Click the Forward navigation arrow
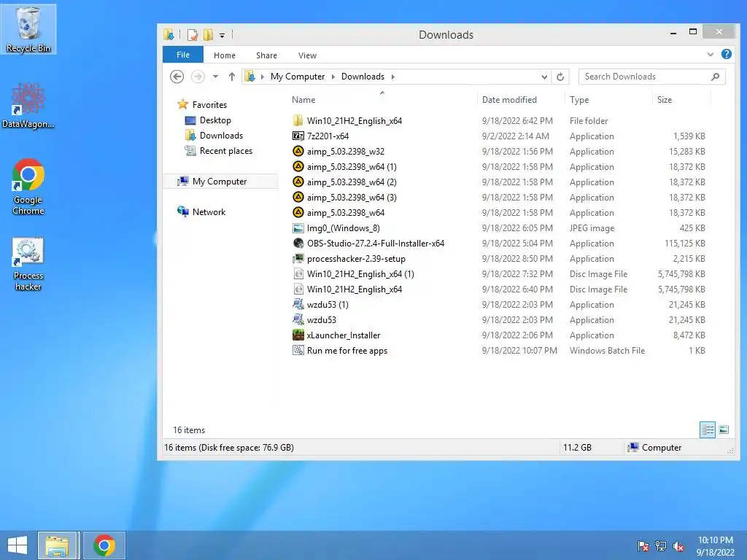 pyautogui.click(x=198, y=77)
